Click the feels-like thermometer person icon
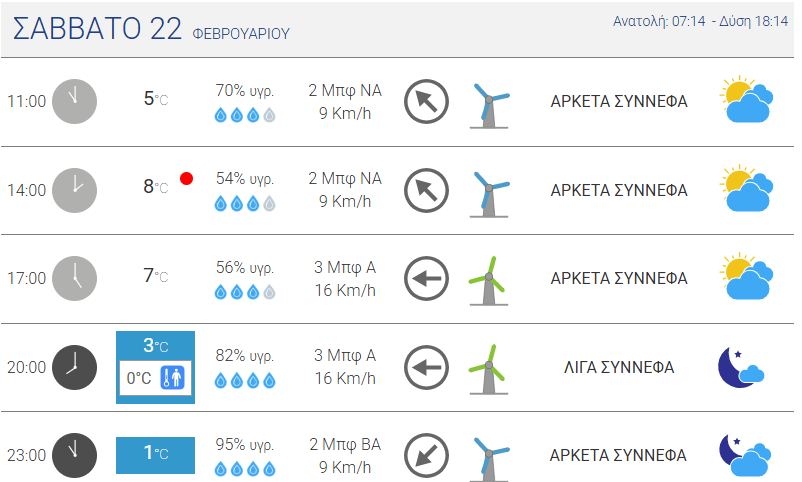This screenshot has height=482, width=802. (172, 378)
